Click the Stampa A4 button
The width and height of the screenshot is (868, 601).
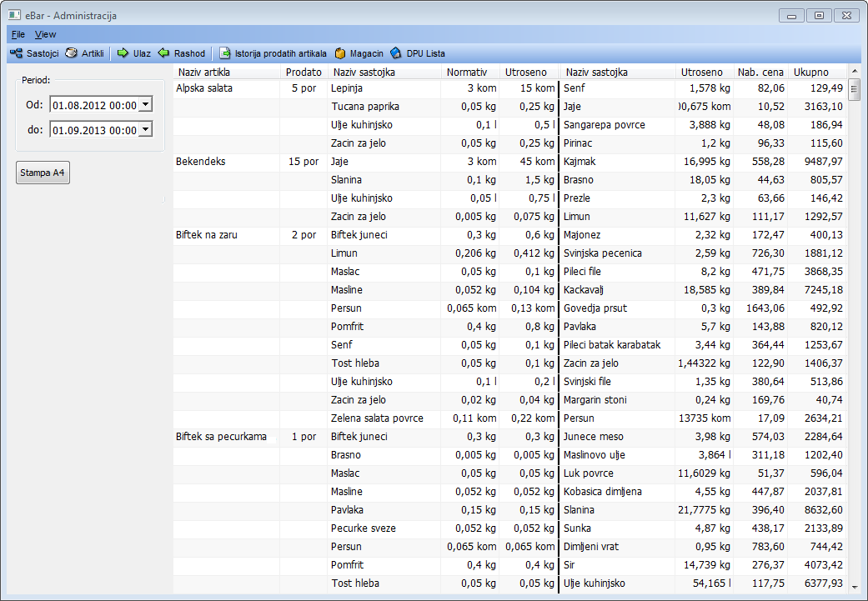click(x=43, y=173)
